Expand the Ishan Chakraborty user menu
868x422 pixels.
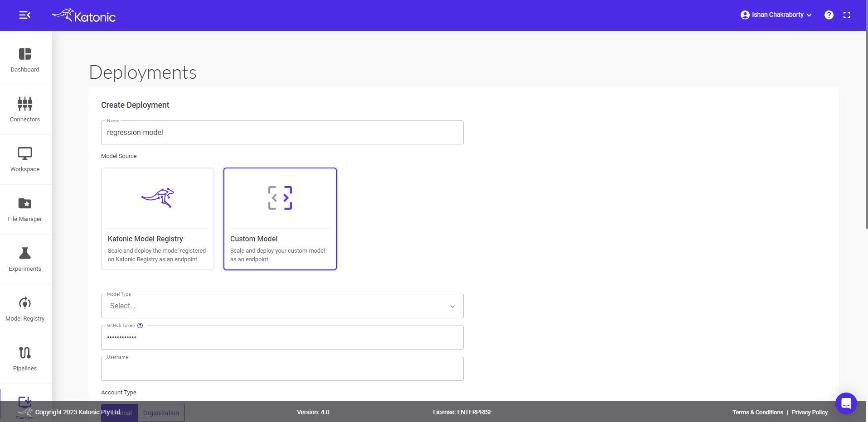[x=776, y=15]
